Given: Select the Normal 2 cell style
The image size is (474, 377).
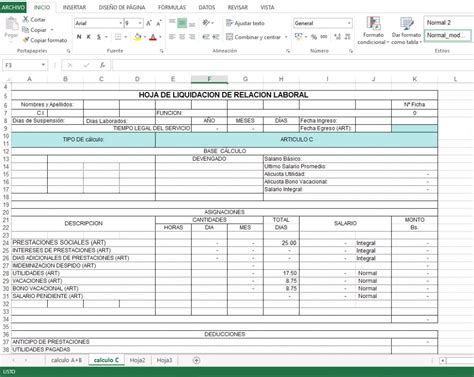Looking at the screenshot, I should [447, 23].
